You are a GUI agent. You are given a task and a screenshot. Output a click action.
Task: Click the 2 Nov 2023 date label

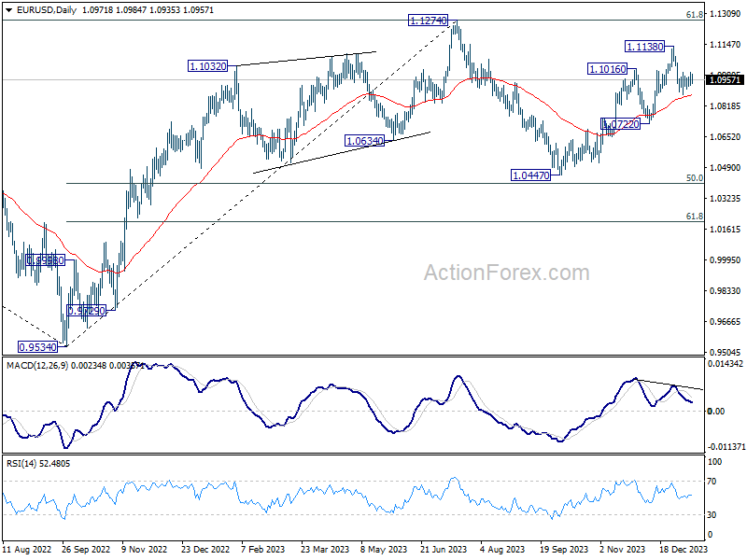coord(623,549)
